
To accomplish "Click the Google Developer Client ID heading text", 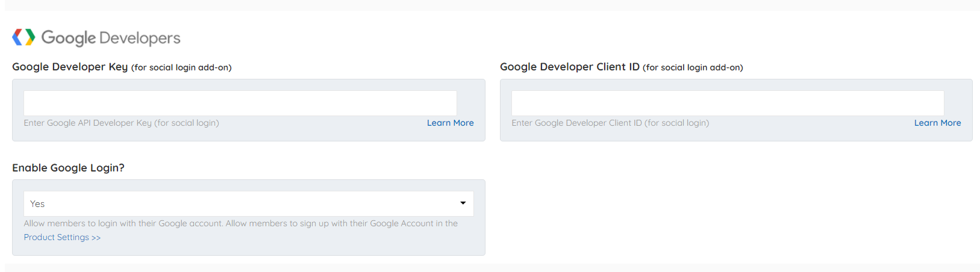I will 570,67.
